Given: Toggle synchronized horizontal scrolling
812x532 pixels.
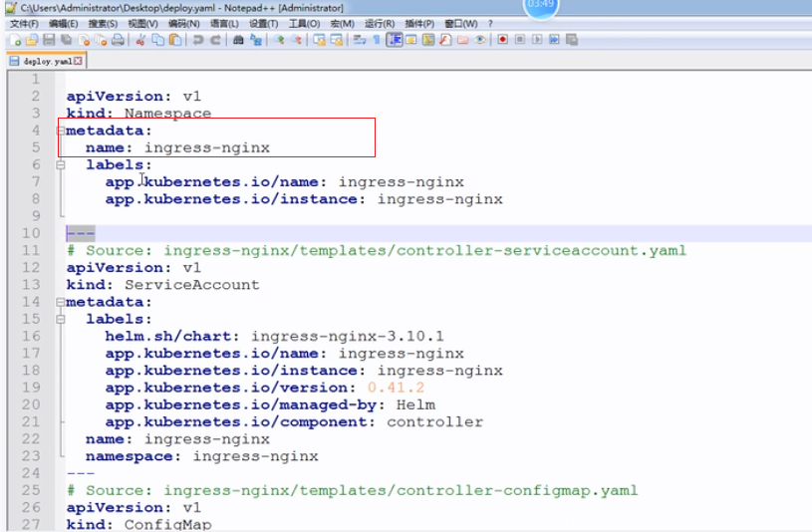Looking at the screenshot, I should (x=337, y=40).
